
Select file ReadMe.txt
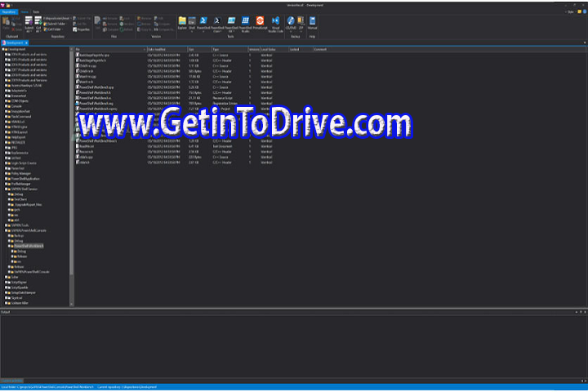click(x=87, y=146)
